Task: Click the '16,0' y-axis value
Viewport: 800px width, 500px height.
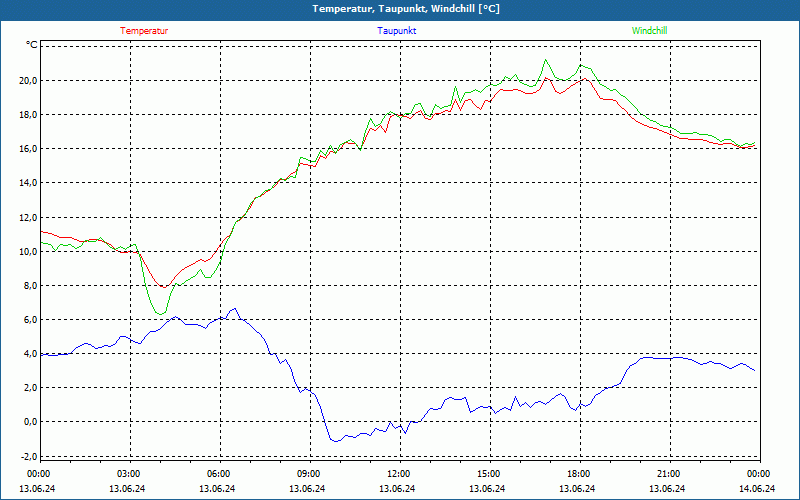Action: click(29, 149)
